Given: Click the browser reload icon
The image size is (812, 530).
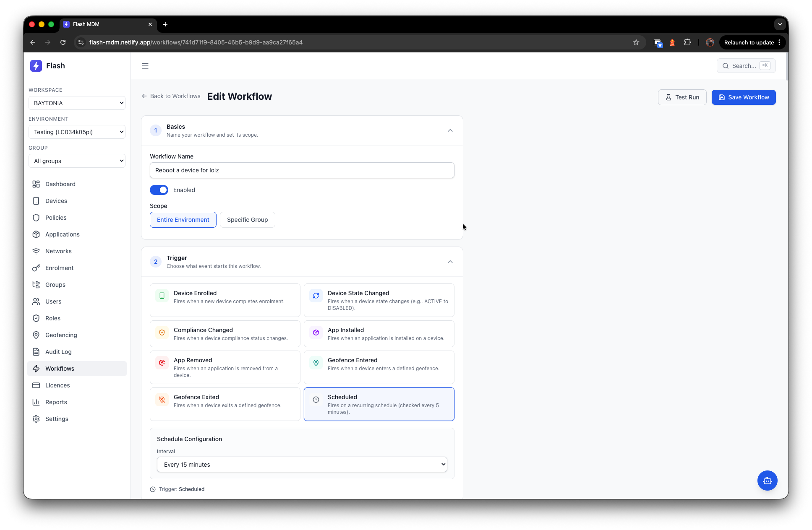Looking at the screenshot, I should click(63, 42).
